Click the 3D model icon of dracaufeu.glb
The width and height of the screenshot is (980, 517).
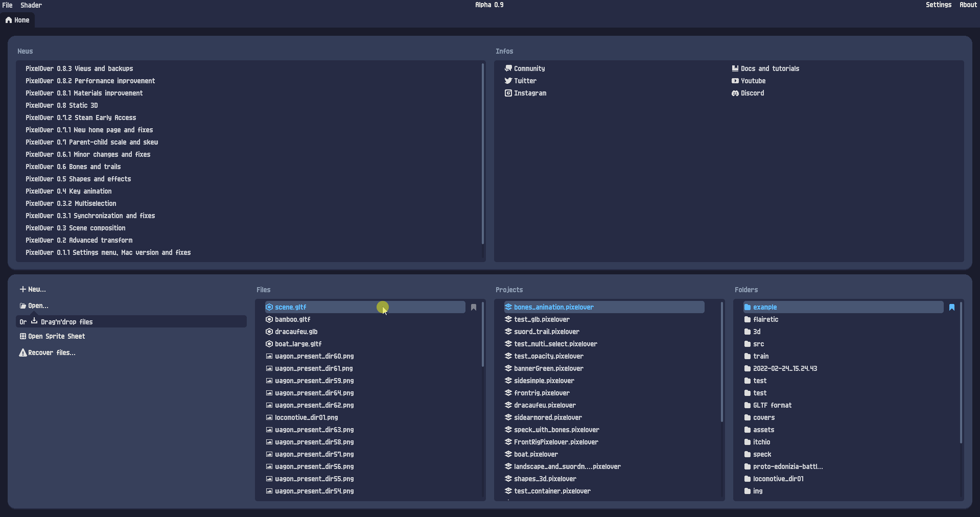coord(269,332)
